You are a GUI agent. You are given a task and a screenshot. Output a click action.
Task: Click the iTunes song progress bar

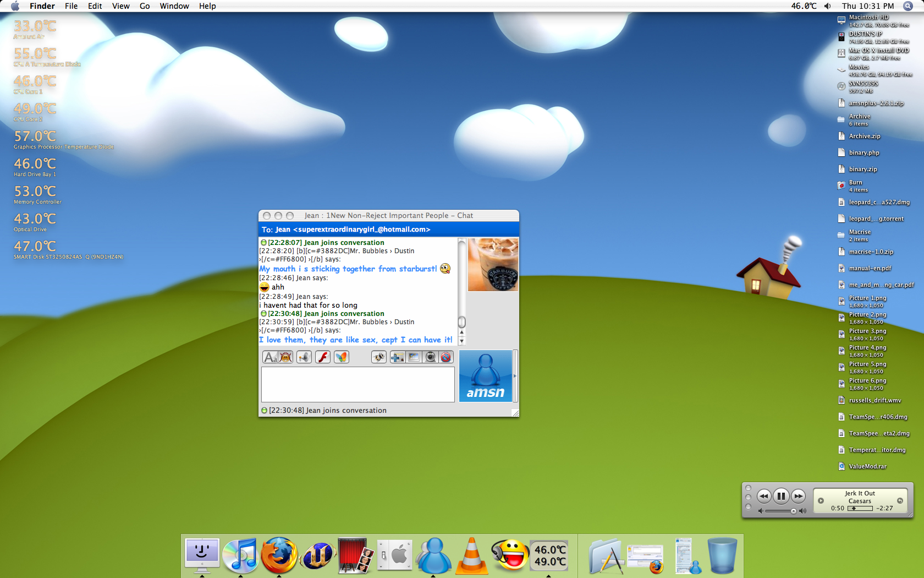(x=860, y=508)
